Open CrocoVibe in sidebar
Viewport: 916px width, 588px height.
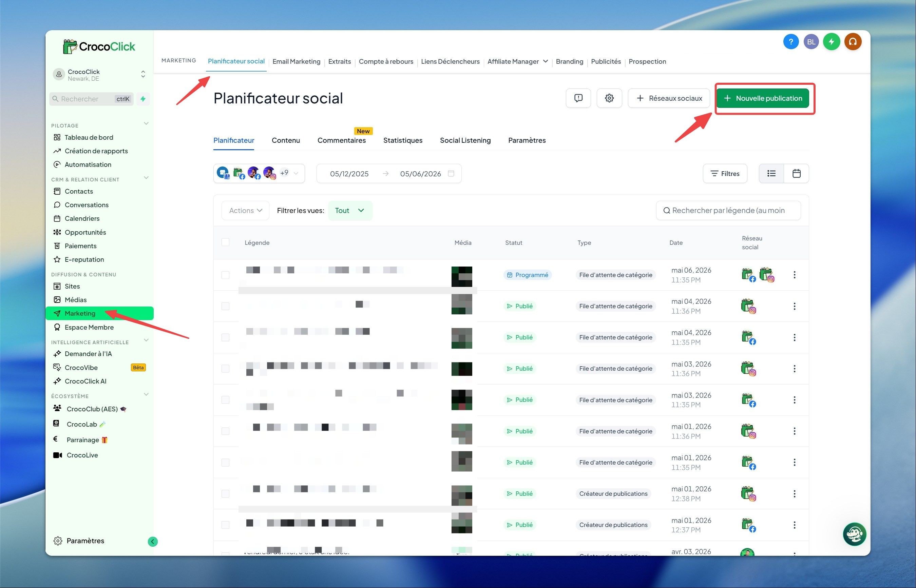[81, 368]
